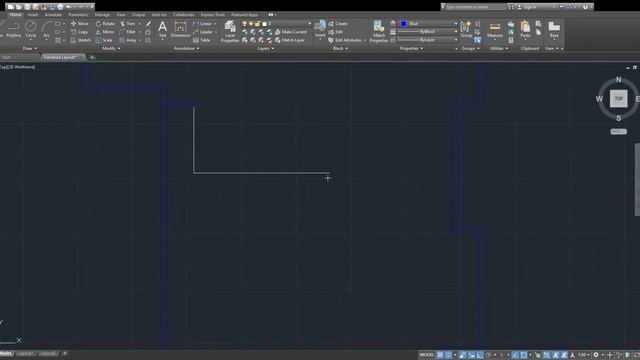Click Match Layer button

click(290, 40)
